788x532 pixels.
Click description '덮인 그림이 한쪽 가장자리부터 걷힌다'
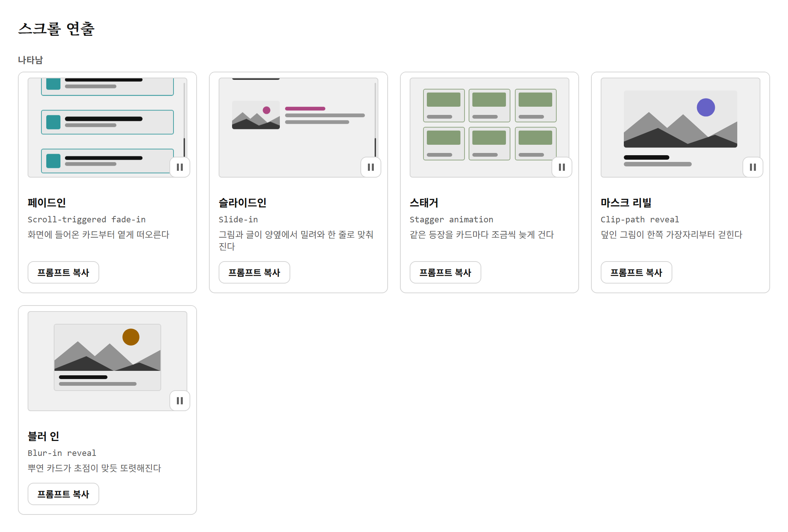coord(672,234)
